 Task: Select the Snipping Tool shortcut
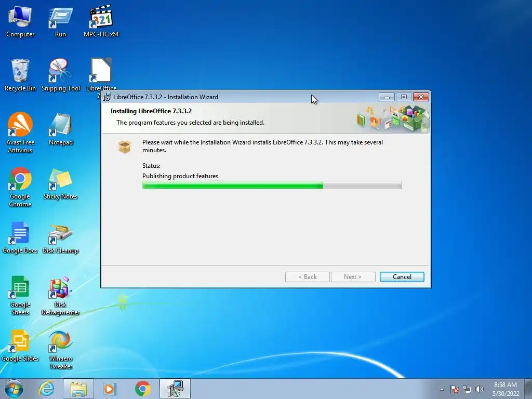point(60,75)
